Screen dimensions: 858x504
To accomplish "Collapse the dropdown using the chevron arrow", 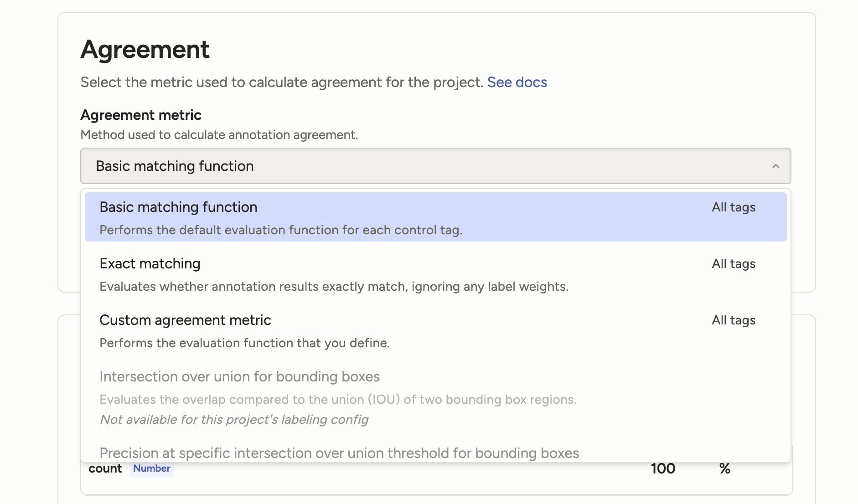I will click(775, 166).
